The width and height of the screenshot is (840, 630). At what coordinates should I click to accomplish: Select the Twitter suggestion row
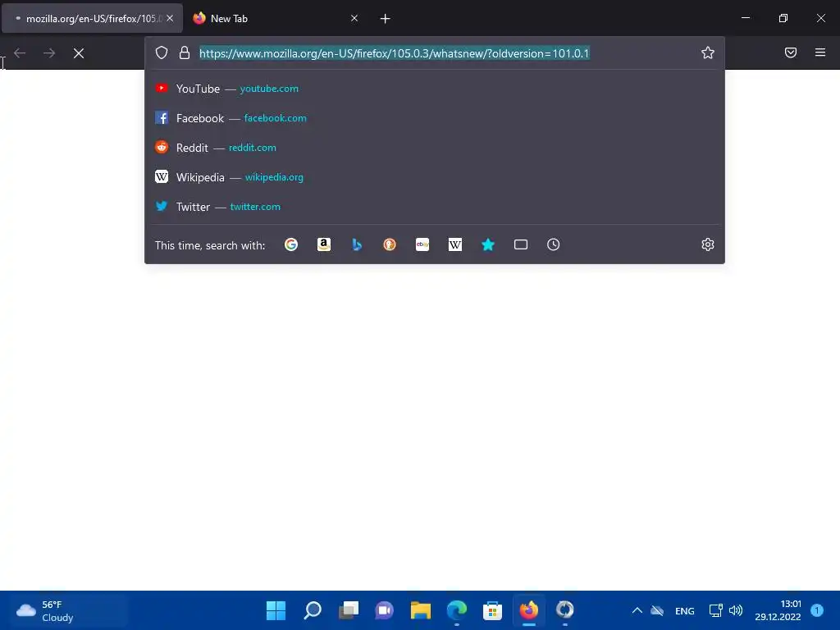click(435, 206)
